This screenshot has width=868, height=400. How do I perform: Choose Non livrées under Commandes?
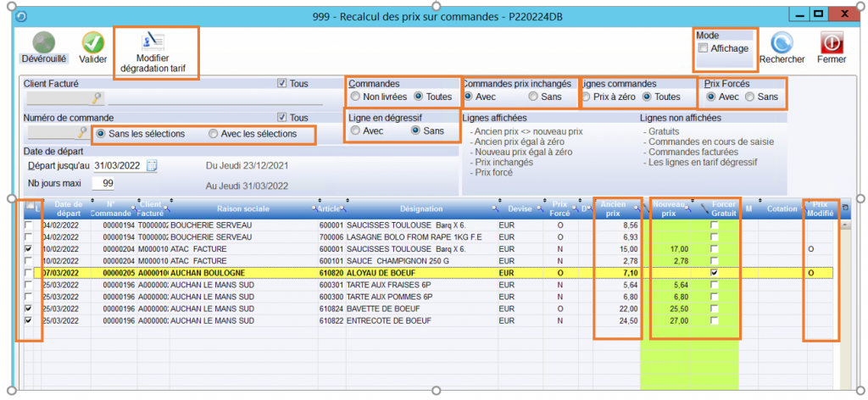[356, 97]
